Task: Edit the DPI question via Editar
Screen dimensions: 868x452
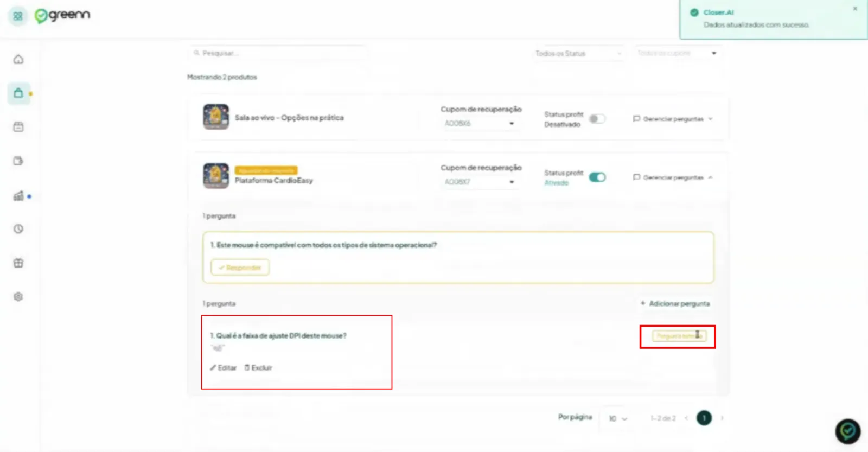Action: tap(224, 368)
